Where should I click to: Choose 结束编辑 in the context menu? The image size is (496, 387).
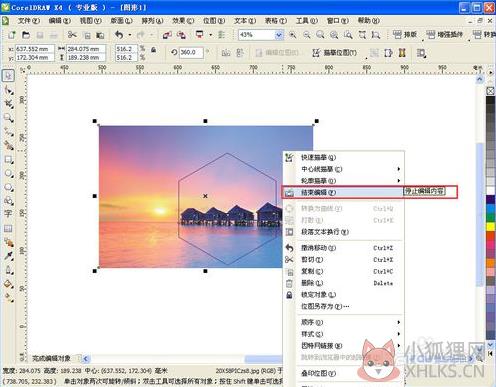(x=343, y=192)
